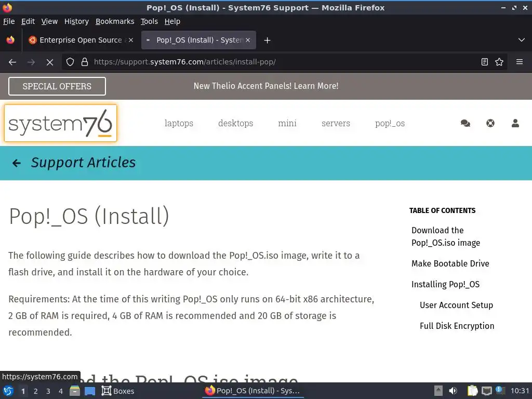
Task: Click the removable media eject tray icon
Action: pyautogui.click(x=438, y=391)
